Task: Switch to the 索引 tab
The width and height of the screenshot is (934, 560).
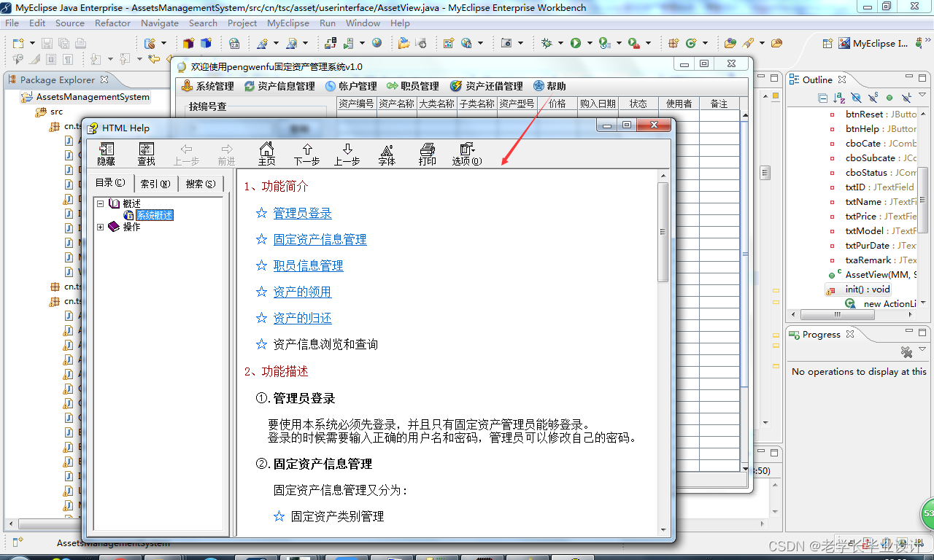Action: click(155, 183)
